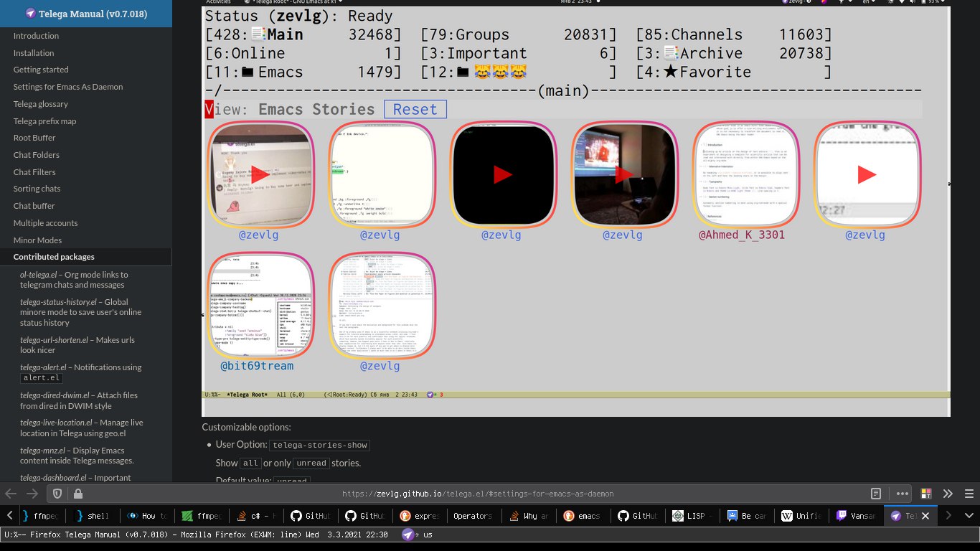This screenshot has height=551, width=980.
Task: Select the Channels filter in status
Action: click(x=734, y=34)
